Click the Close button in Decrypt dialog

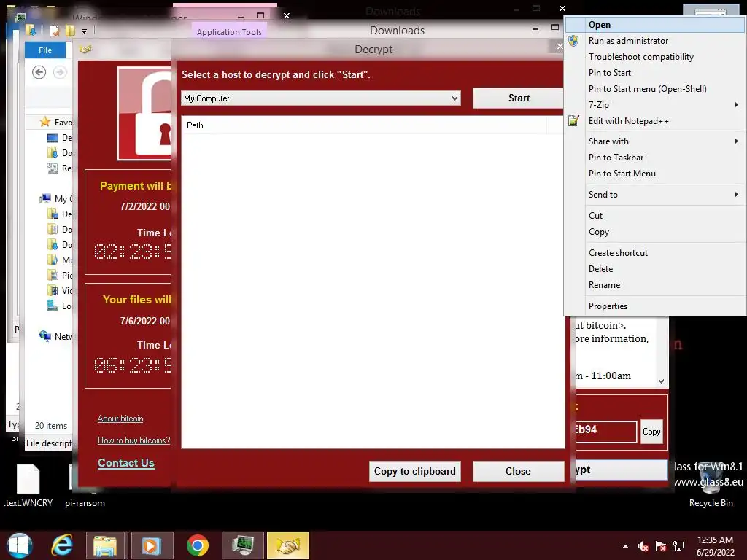518,471
